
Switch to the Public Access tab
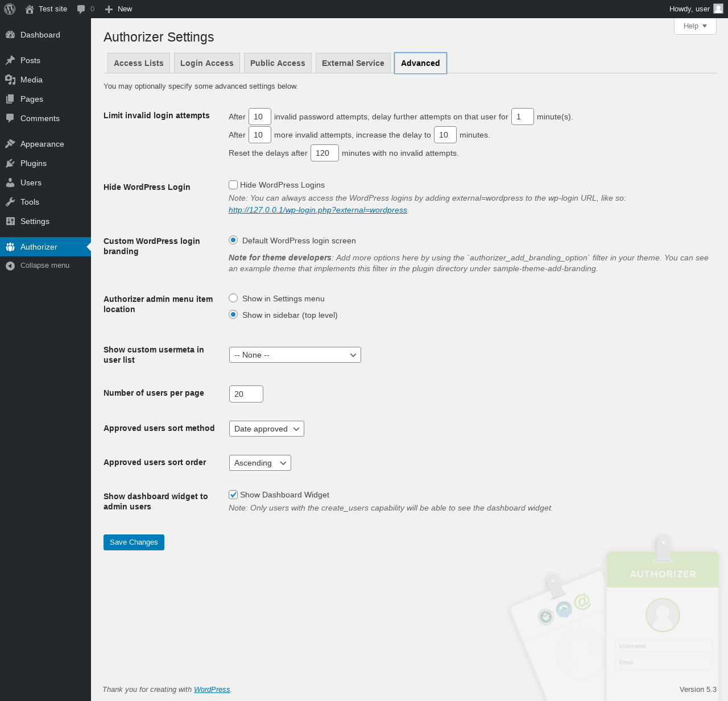point(278,63)
